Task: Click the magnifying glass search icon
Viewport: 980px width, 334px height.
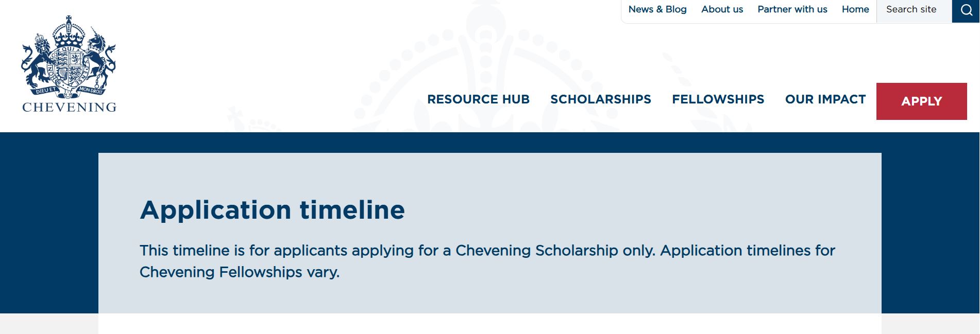Action: tap(966, 11)
